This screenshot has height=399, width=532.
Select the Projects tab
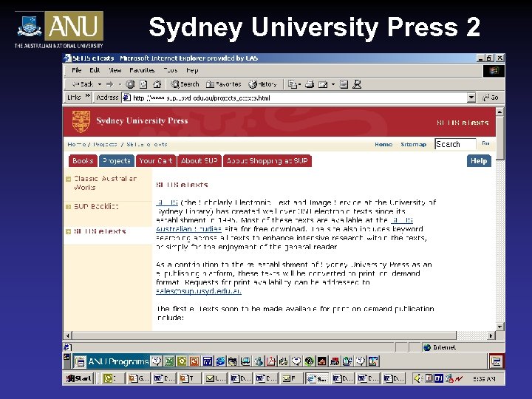[117, 161]
